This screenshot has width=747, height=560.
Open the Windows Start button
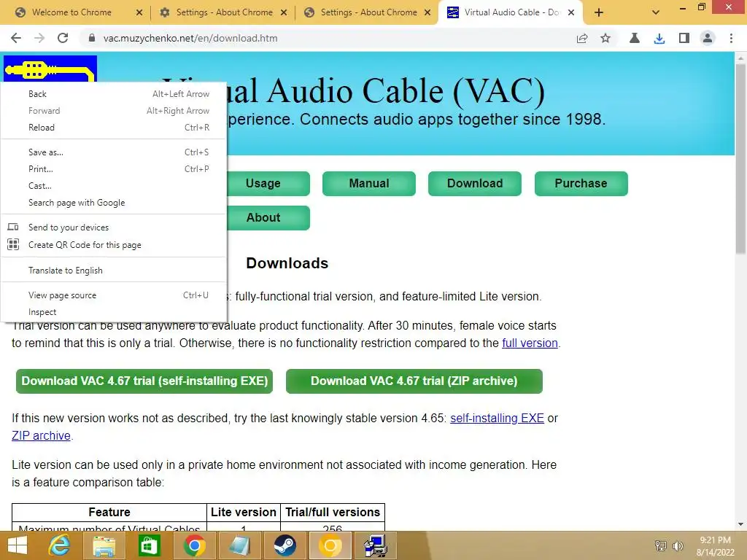[x=18, y=545]
